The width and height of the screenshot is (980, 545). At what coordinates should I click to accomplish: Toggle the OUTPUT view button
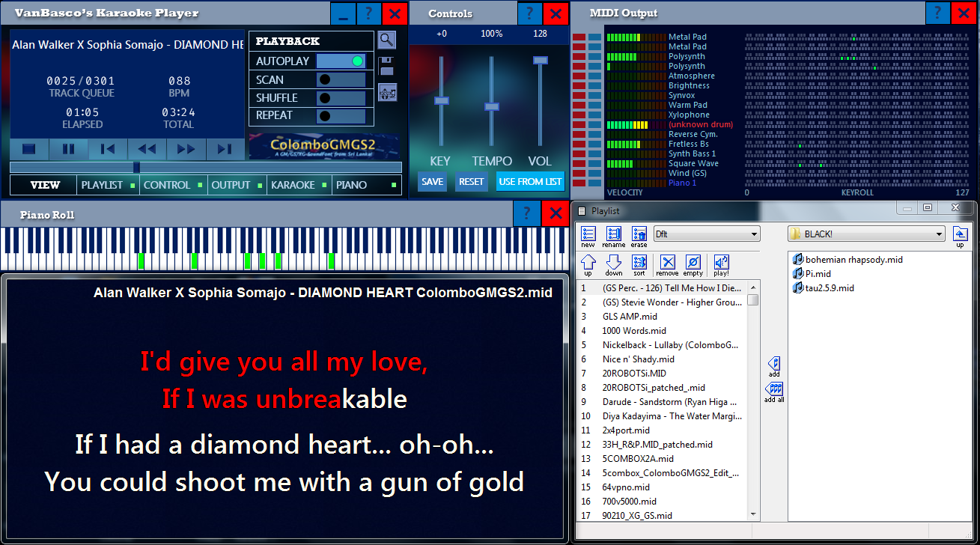(237, 185)
